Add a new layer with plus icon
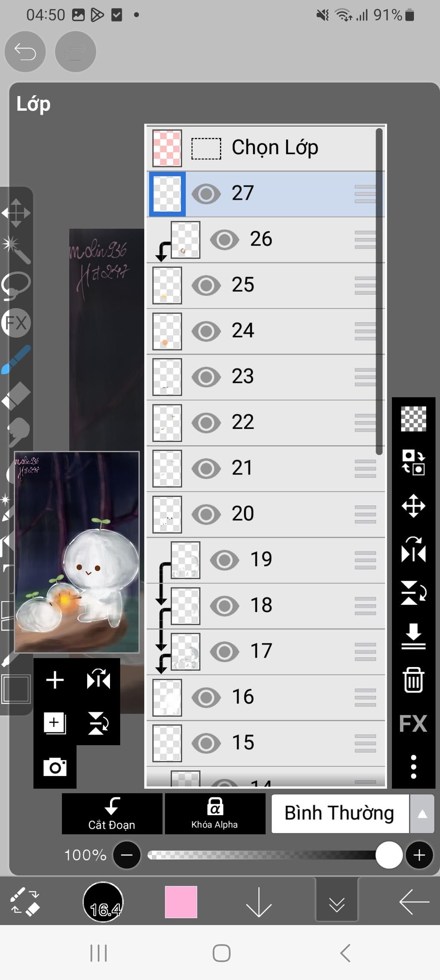The image size is (440, 980). tap(55, 680)
